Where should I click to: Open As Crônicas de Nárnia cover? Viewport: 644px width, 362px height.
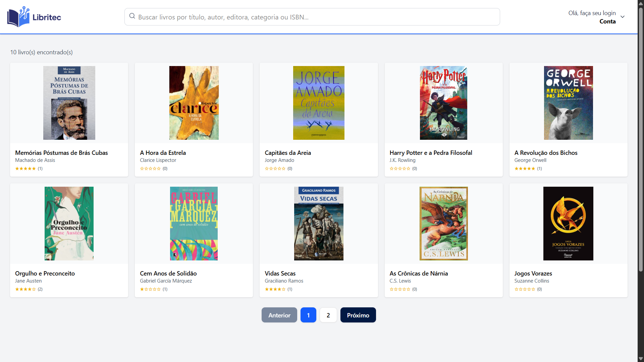(x=443, y=224)
